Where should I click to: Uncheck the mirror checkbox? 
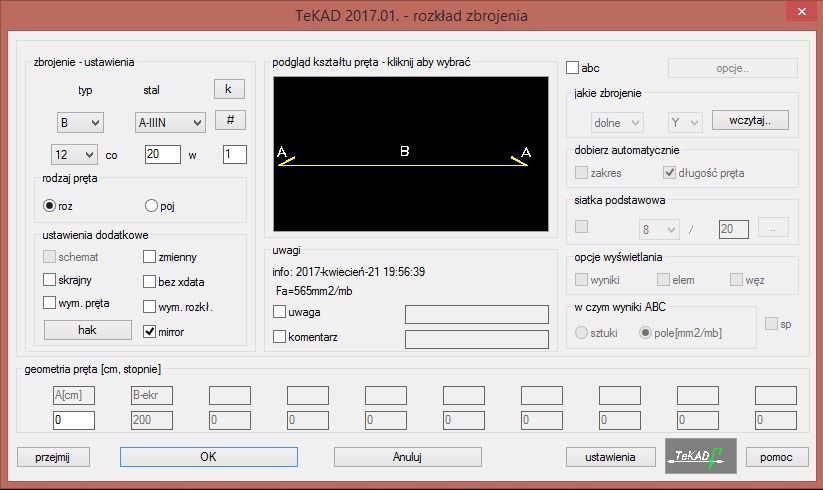(x=150, y=332)
